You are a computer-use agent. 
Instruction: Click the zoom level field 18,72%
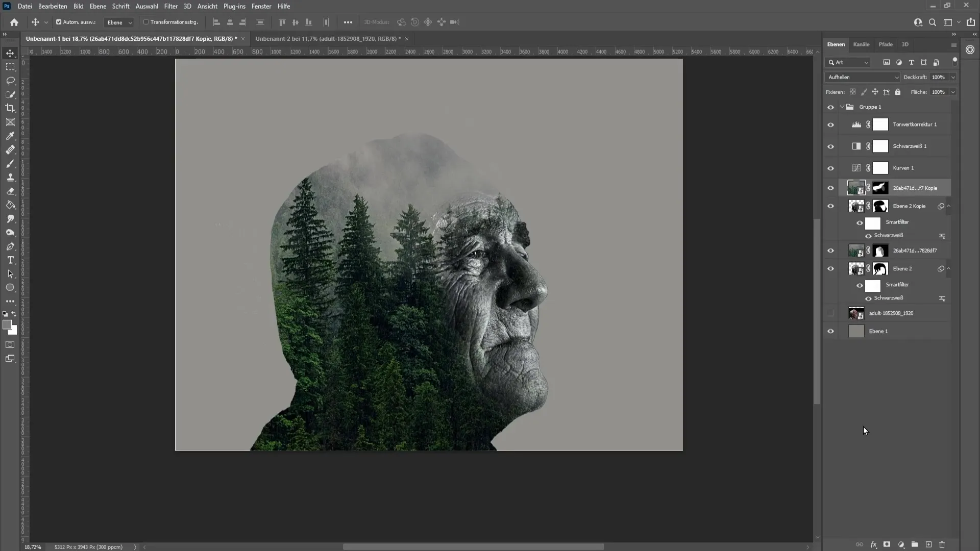[x=33, y=547]
